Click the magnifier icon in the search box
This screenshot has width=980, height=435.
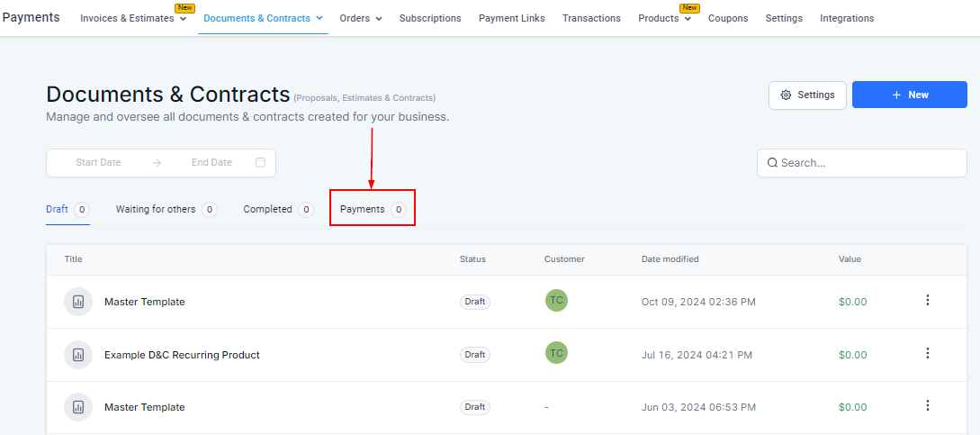tap(772, 163)
